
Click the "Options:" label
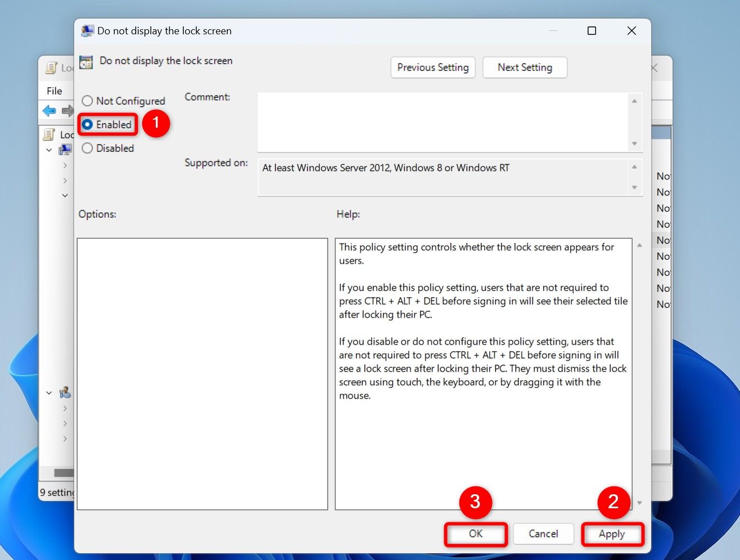point(97,214)
